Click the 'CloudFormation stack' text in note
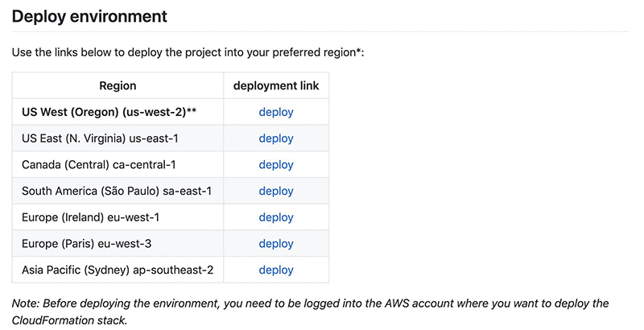 point(69,320)
